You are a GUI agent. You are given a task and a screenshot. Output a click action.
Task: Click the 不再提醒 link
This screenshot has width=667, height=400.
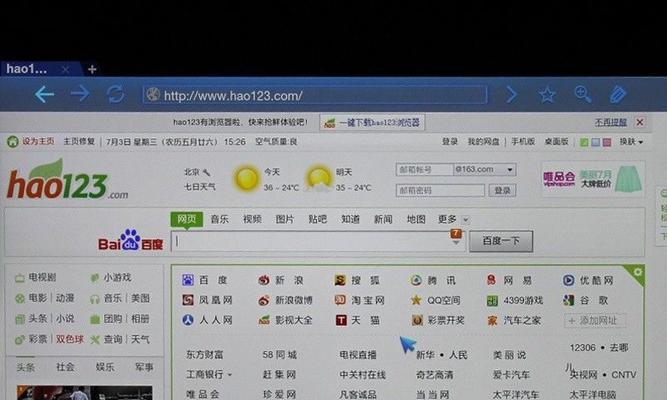tap(610, 123)
